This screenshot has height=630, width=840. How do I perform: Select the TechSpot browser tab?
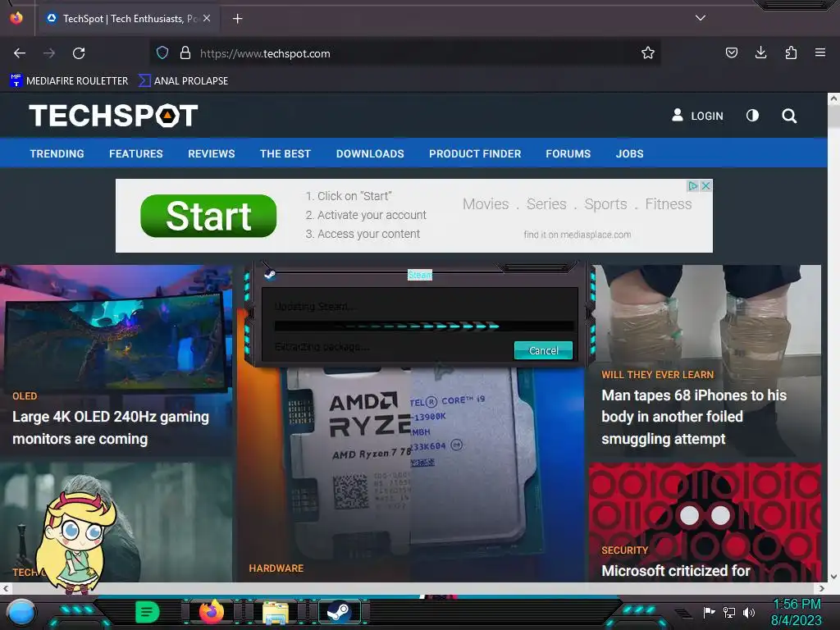(x=128, y=19)
